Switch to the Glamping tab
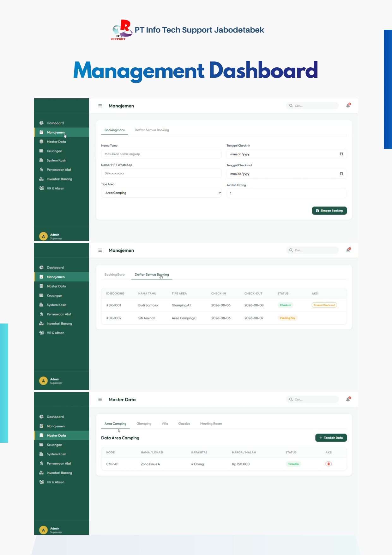The height and width of the screenshot is (555, 392). 144,424
